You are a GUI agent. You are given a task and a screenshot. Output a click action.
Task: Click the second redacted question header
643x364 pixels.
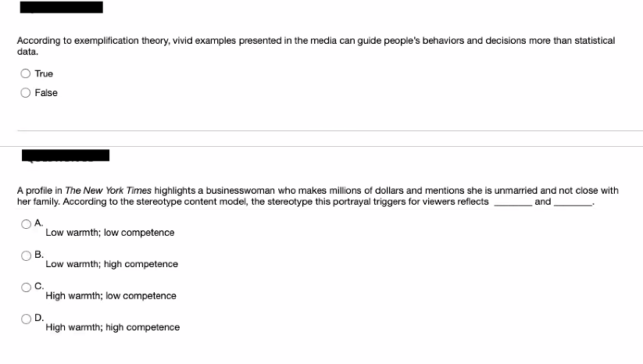point(66,155)
